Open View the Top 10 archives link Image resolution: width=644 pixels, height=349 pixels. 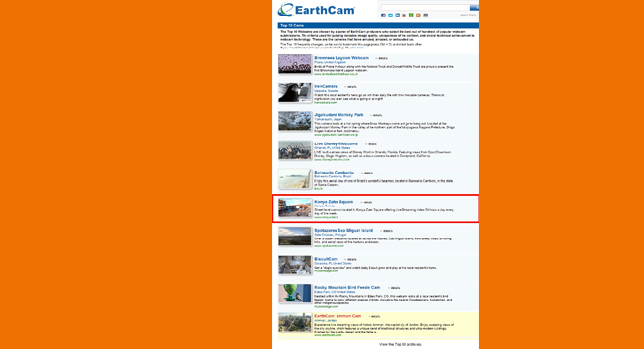(x=400, y=344)
